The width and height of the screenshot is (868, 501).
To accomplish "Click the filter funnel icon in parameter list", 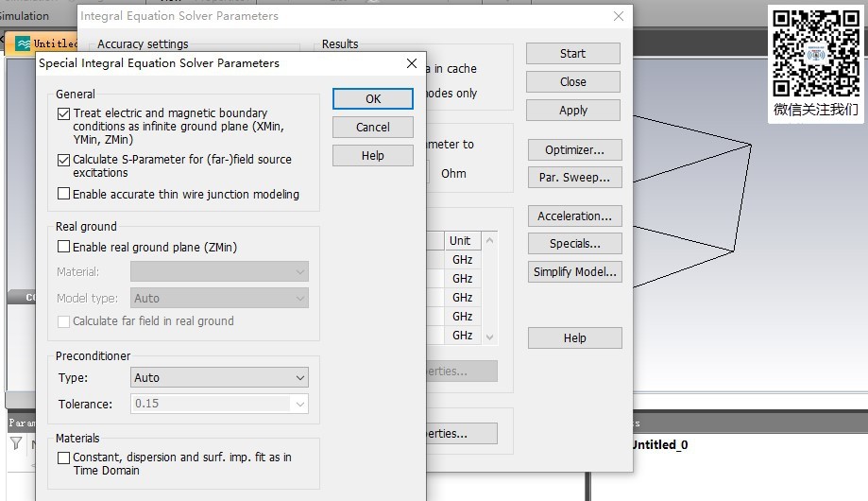I will pyautogui.click(x=16, y=443).
